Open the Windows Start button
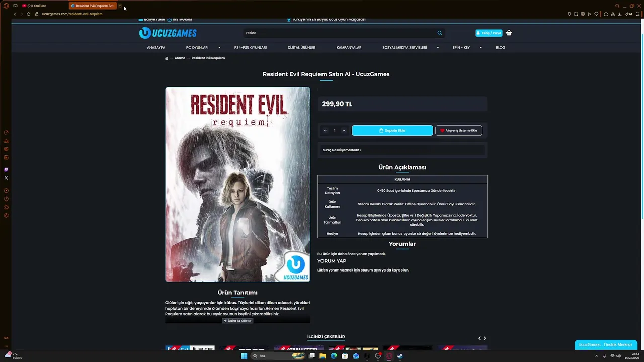The height and width of the screenshot is (362, 644). pyautogui.click(x=244, y=356)
